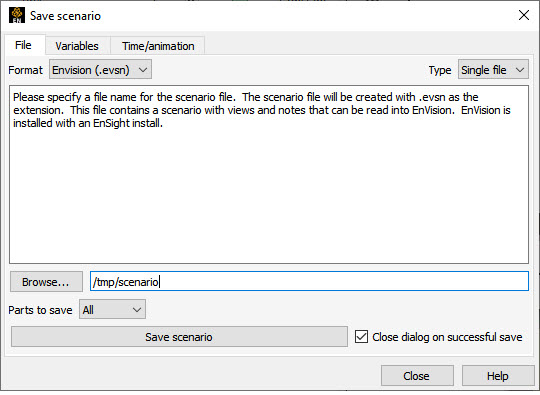This screenshot has width=540, height=395.
Task: Open the Format Envision (.evsn) dropdown
Action: pyautogui.click(x=100, y=70)
